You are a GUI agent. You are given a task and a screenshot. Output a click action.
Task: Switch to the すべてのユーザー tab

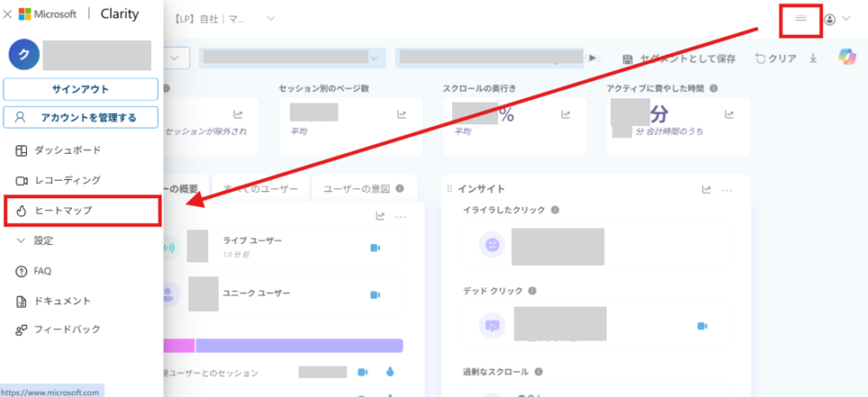click(260, 189)
